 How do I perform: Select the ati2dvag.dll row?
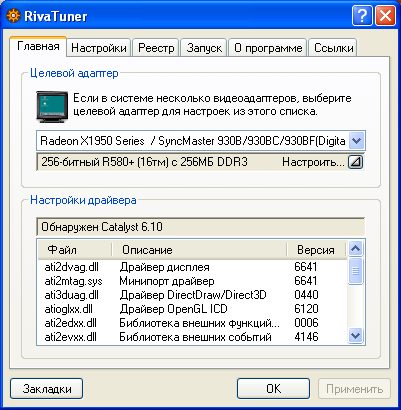pyautogui.click(x=192, y=267)
